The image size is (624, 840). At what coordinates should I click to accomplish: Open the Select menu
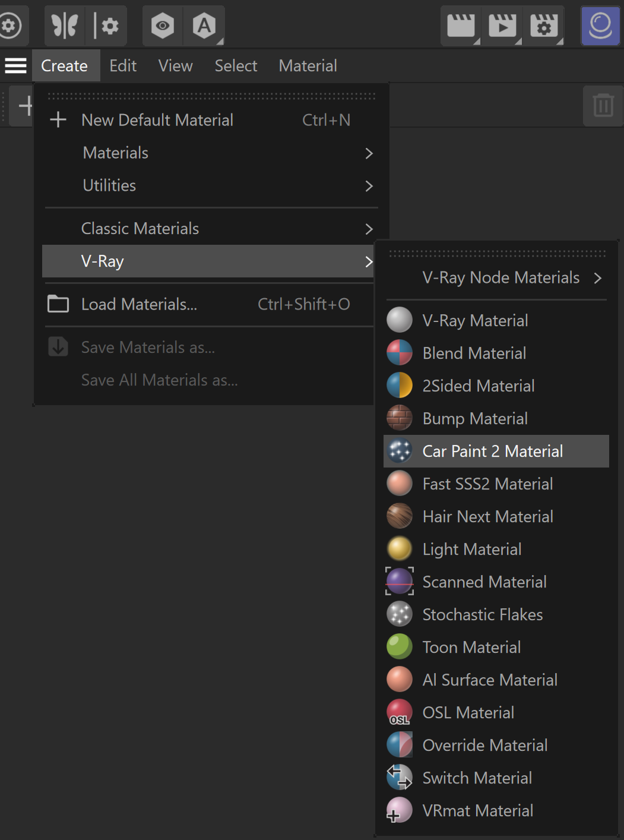(236, 65)
